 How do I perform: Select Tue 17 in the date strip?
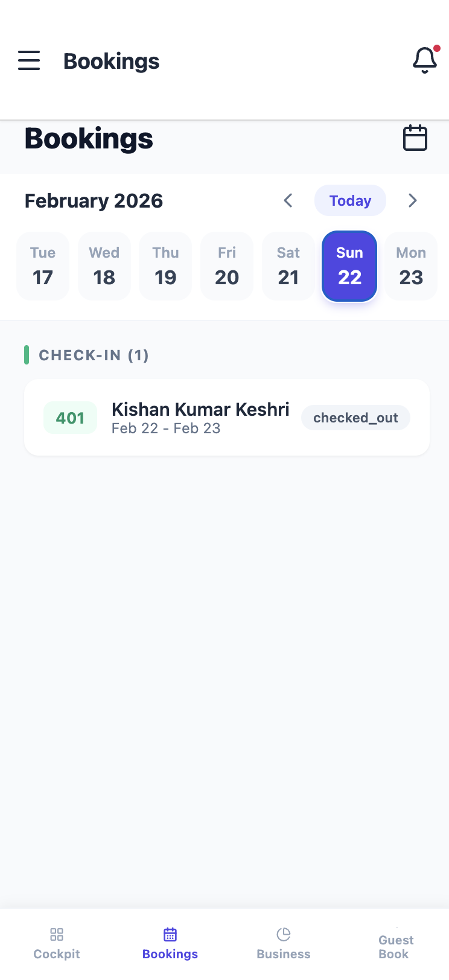click(x=42, y=266)
